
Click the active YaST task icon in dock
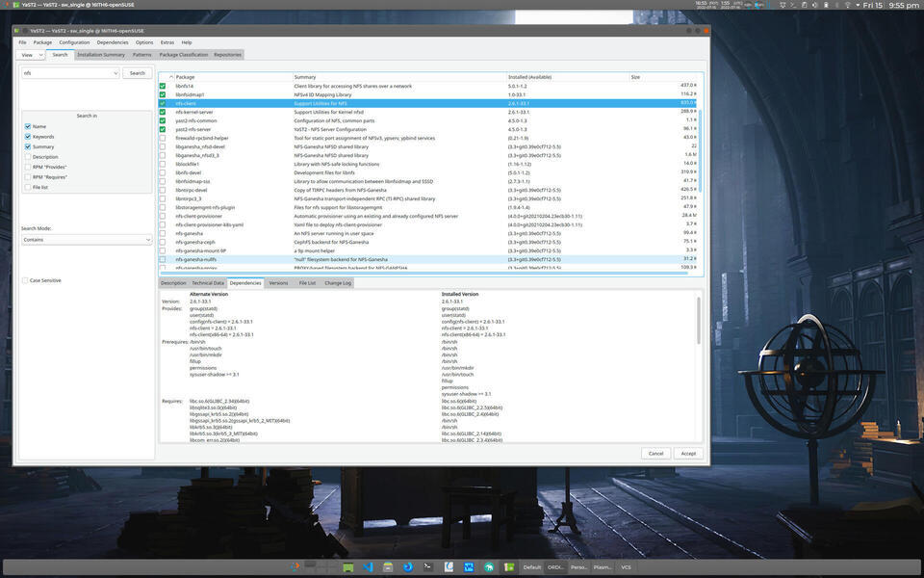coord(509,567)
